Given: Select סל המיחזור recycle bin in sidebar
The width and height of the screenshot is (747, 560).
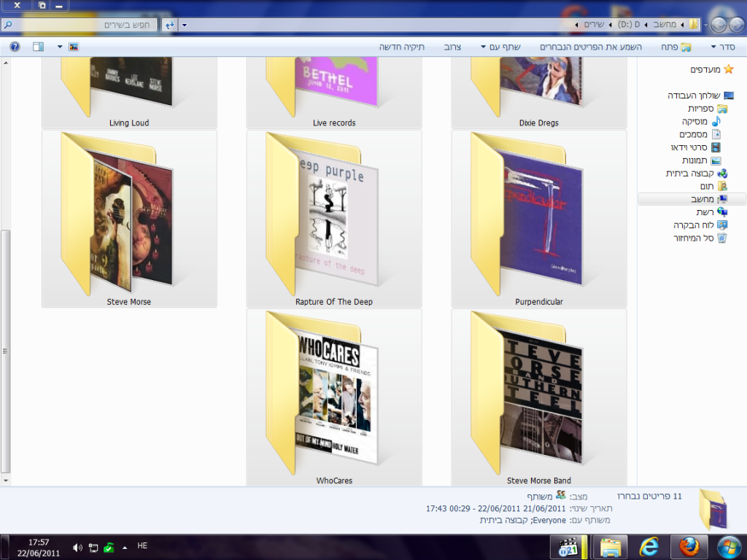Looking at the screenshot, I should coord(700,238).
